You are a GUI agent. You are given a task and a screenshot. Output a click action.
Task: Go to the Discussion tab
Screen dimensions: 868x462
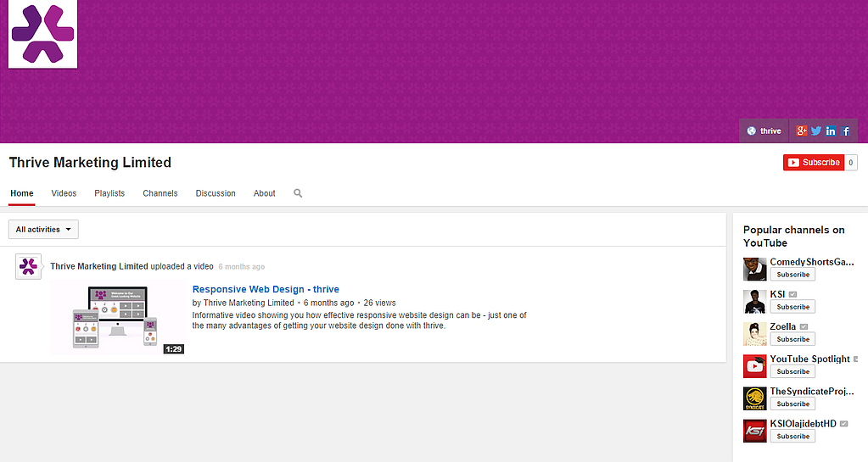(x=216, y=193)
